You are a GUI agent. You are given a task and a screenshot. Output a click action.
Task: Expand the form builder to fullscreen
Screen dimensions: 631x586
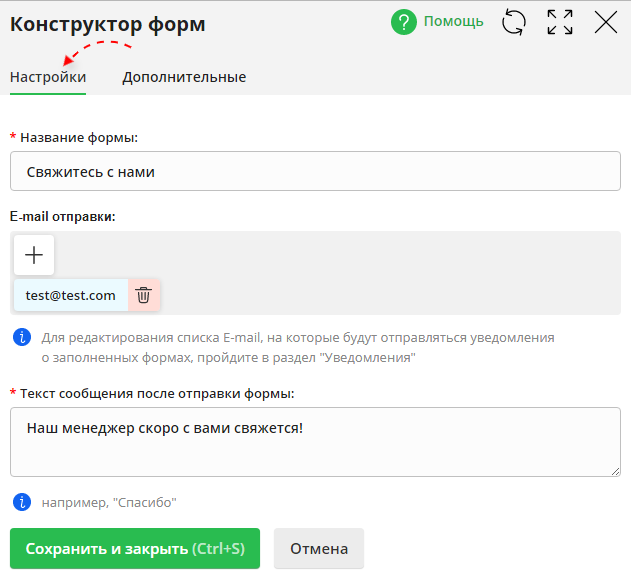pos(560,22)
